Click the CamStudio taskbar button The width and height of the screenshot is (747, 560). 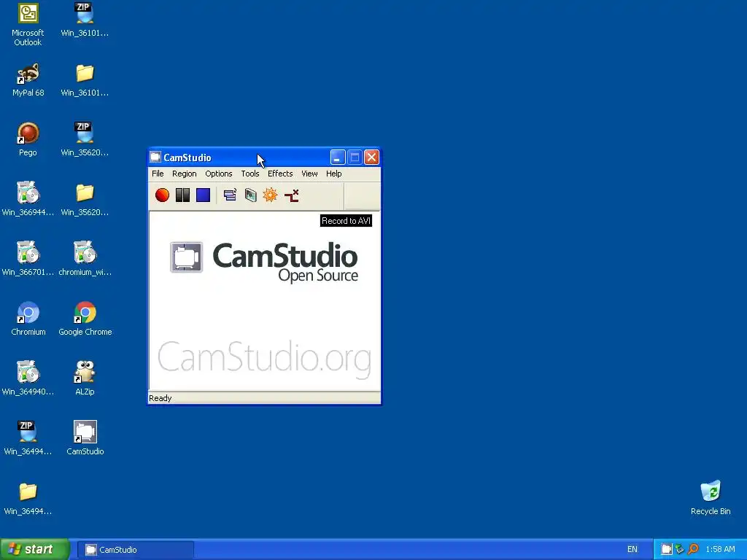coord(136,550)
